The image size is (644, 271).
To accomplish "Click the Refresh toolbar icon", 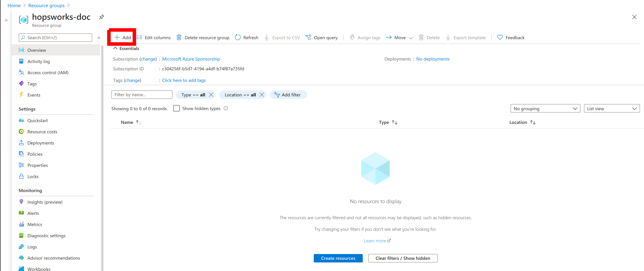I will 238,37.
